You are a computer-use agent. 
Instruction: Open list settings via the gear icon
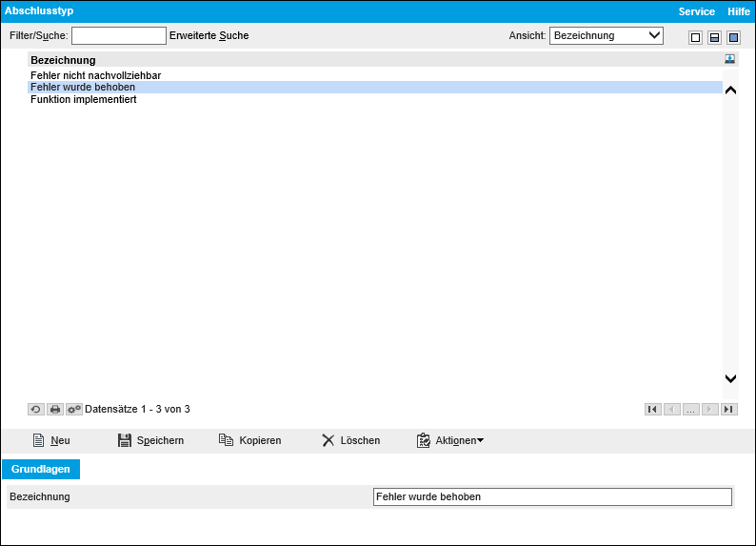pos(74,409)
